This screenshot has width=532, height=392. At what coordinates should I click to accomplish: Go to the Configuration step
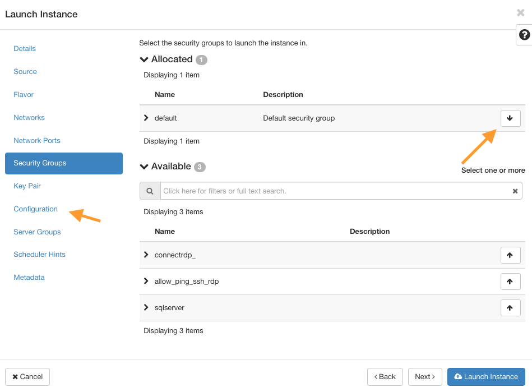35,209
